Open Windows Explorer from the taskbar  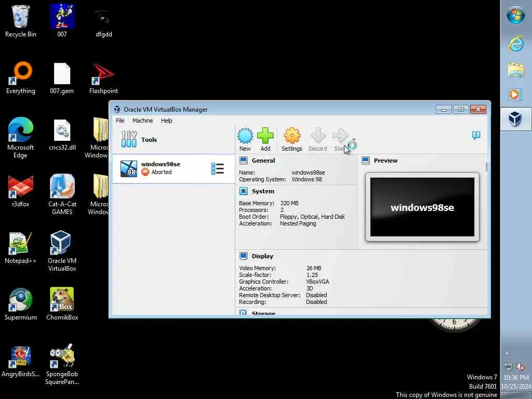coord(516,70)
